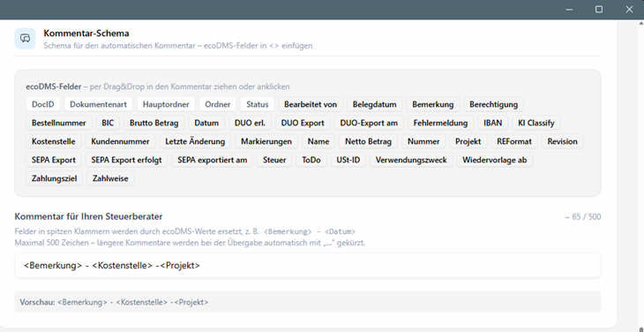Click the Kommentar-Schema speech bubble icon
644x332 pixels.
[25, 38]
